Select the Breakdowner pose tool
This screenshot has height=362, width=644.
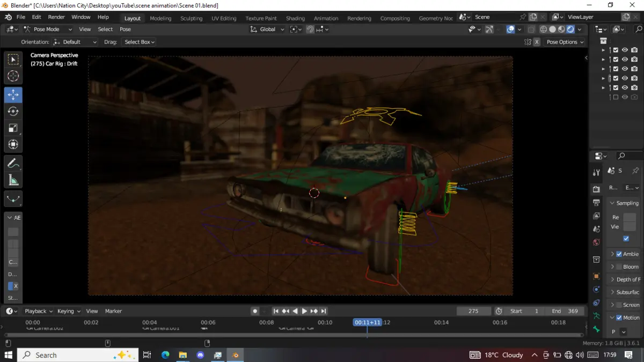pos(13,198)
